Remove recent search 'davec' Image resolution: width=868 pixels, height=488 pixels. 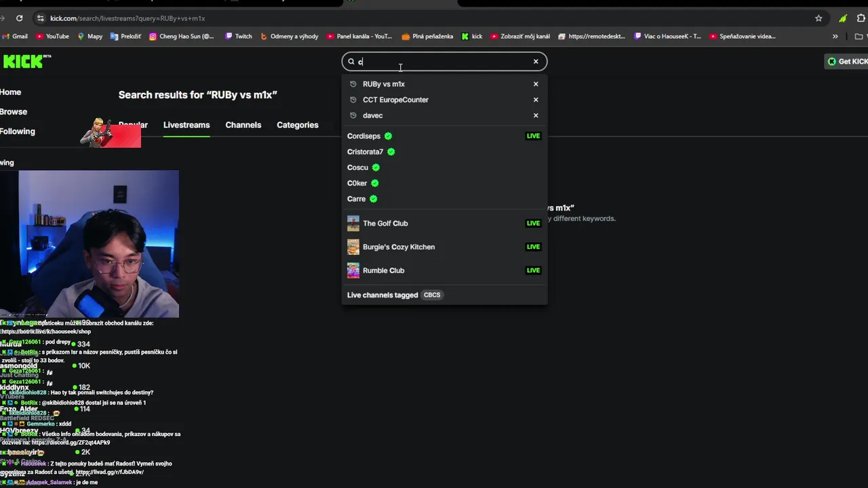[x=536, y=115]
